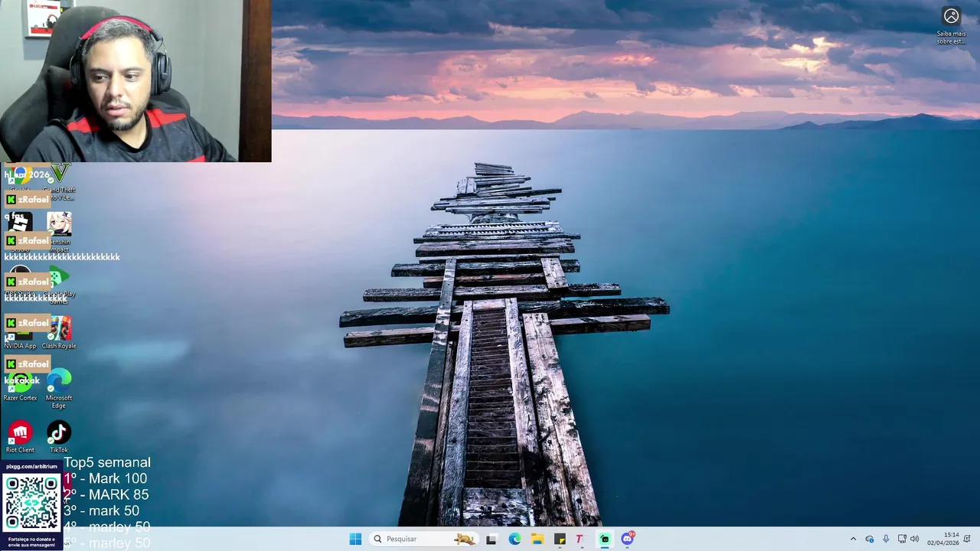
Task: Open File Explorer from the taskbar
Action: point(537,539)
